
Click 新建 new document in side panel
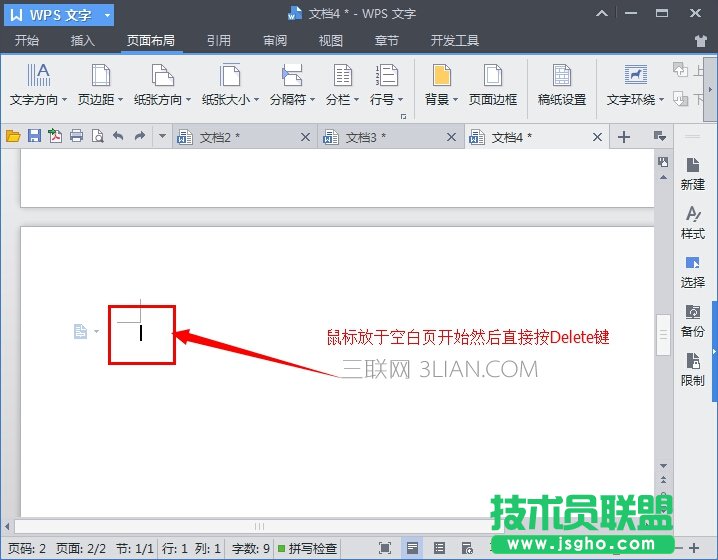click(x=692, y=174)
